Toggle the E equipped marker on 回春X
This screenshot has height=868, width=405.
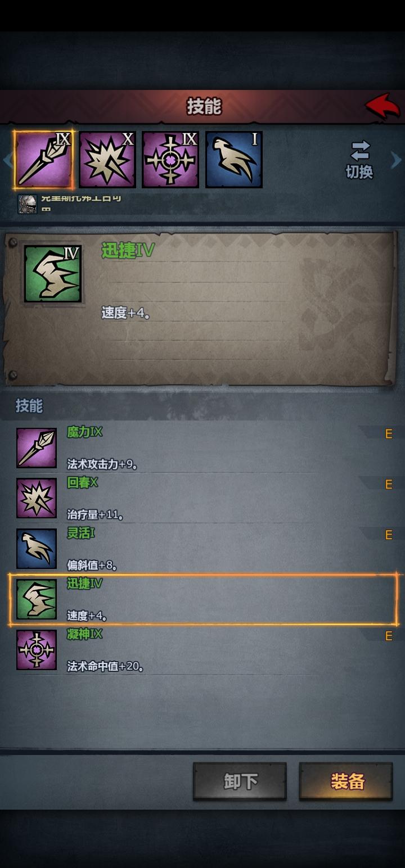tap(388, 485)
